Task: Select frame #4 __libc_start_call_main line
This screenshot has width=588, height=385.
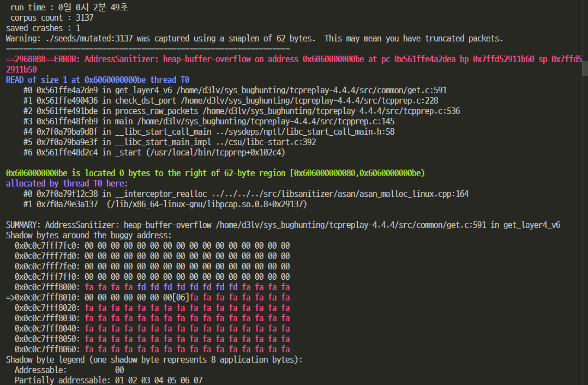Action: (x=209, y=131)
